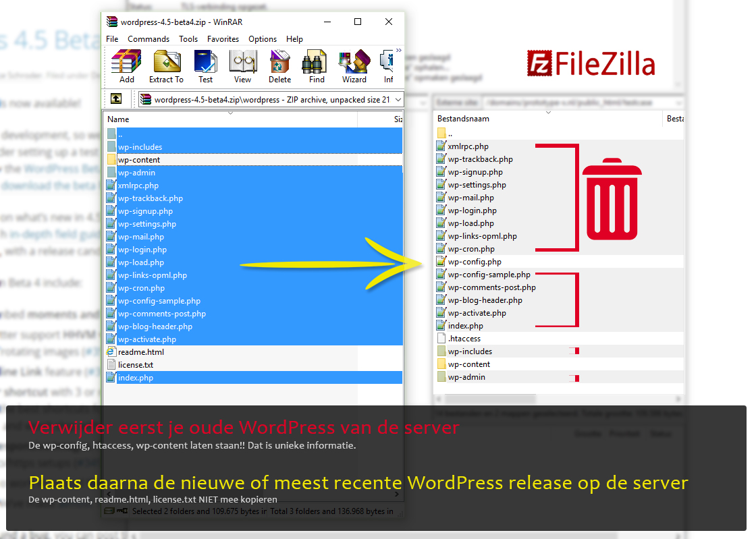Open the File menu in WinRAR

(112, 39)
